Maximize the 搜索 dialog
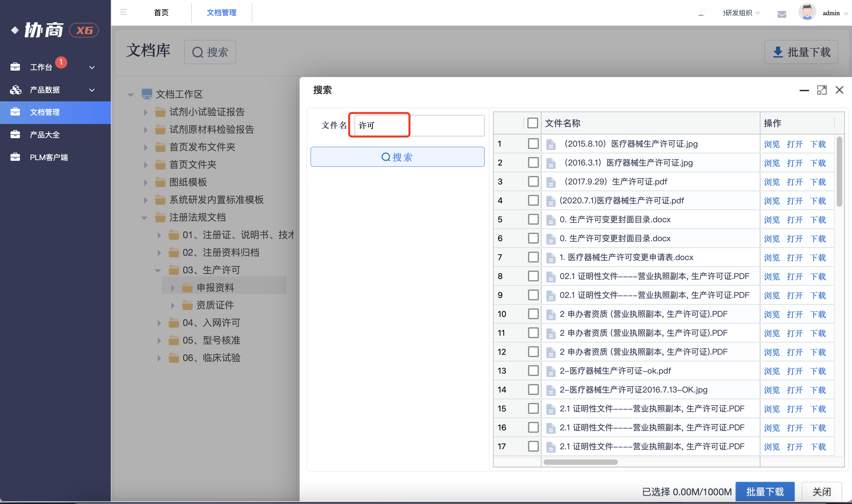852x504 pixels. 822,90
